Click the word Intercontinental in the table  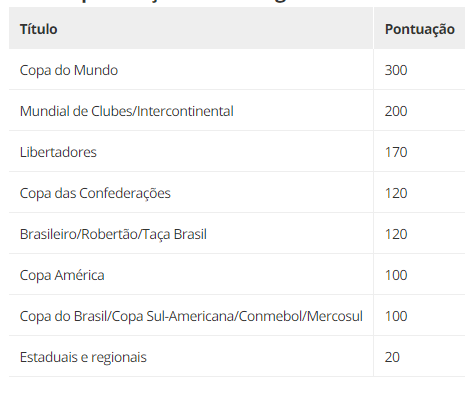tap(185, 111)
